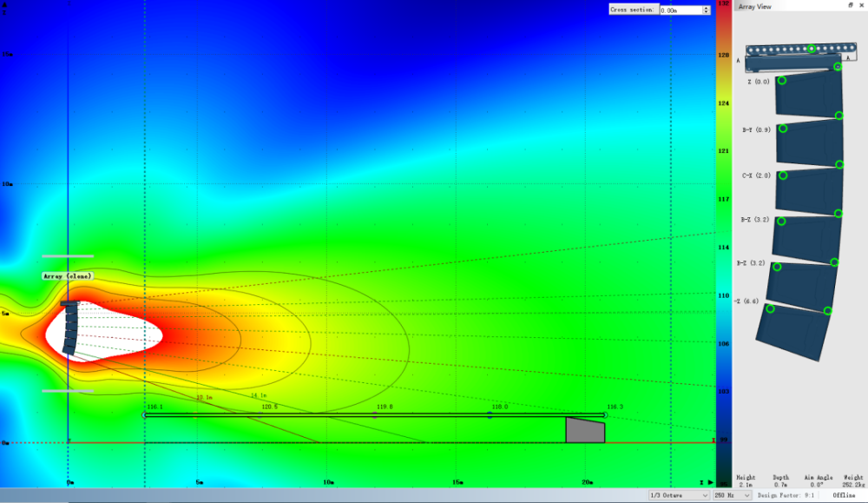
Task: Click the Weight 252.2kg readout
Action: (853, 480)
